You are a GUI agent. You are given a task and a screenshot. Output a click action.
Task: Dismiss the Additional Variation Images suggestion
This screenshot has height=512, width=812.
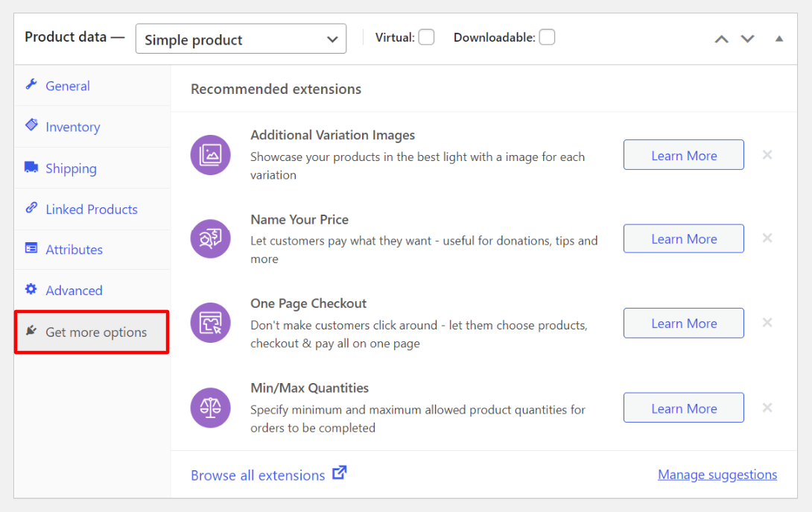point(767,155)
